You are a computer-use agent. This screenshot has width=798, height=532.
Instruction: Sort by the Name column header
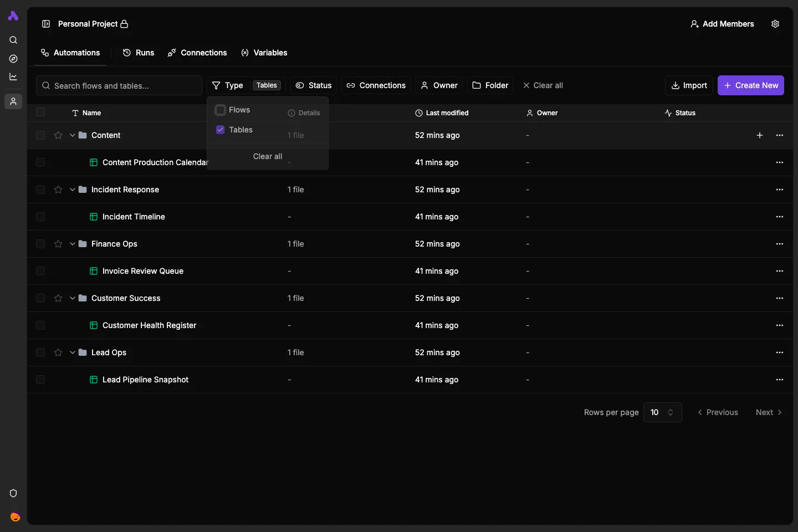pyautogui.click(x=86, y=112)
